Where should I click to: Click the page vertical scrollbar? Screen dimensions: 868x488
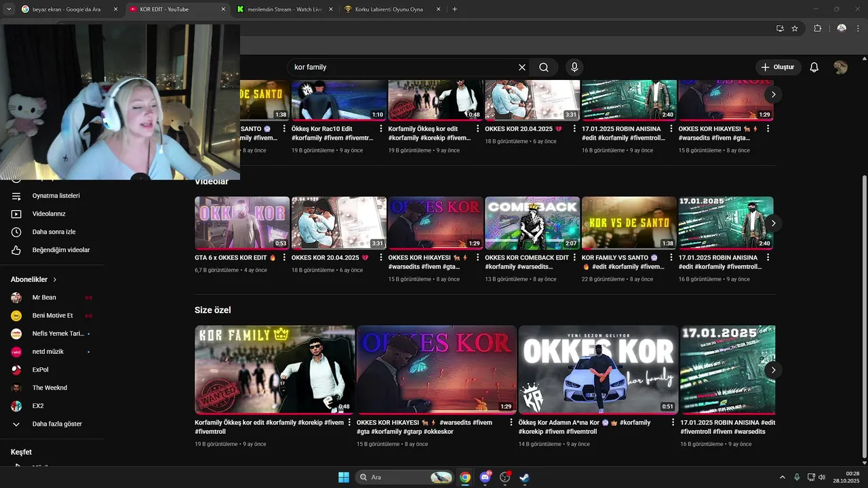coord(864,315)
